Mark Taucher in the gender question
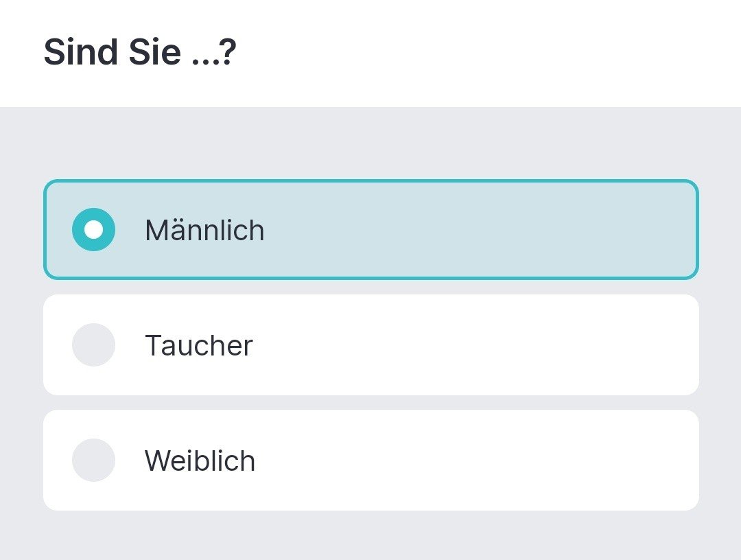The height and width of the screenshot is (560, 741). (93, 345)
